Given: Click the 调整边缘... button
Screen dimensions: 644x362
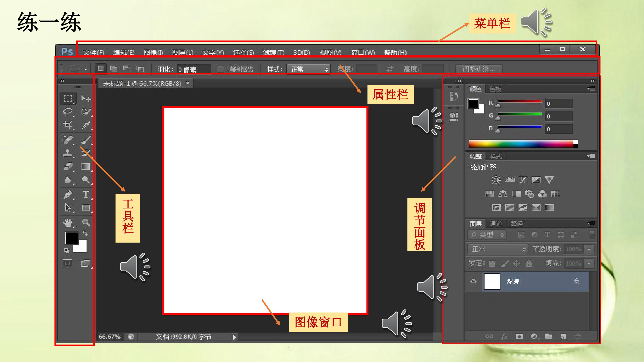Looking at the screenshot, I should pyautogui.click(x=478, y=69).
